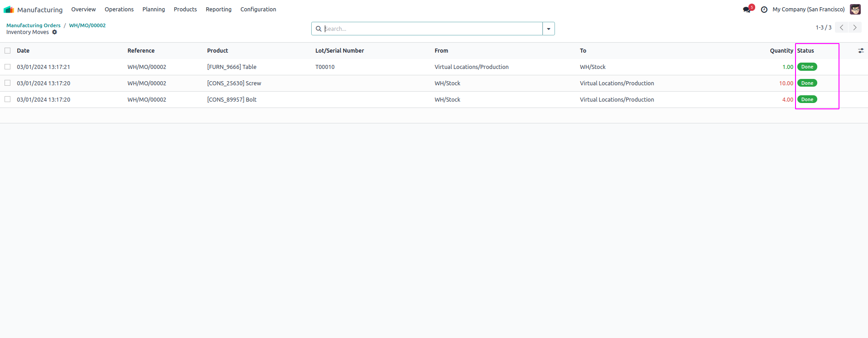Sort by the Reference column header

pyautogui.click(x=141, y=51)
